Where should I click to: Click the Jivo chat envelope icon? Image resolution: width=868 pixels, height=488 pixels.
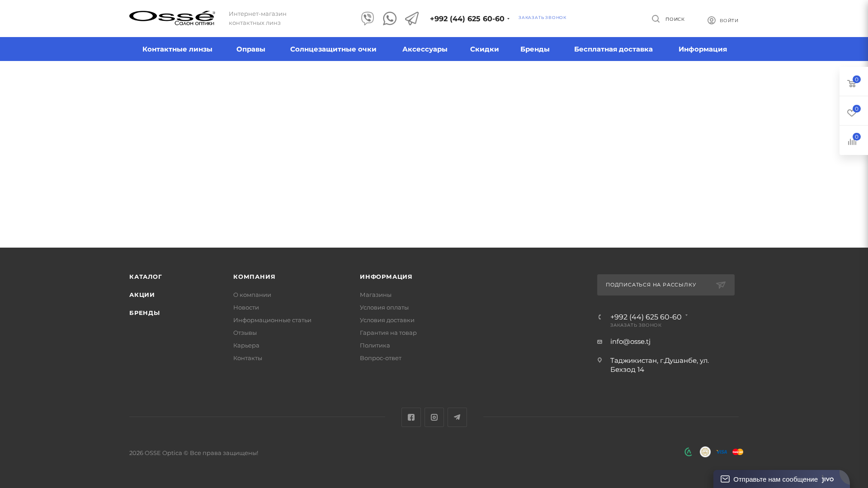725,479
